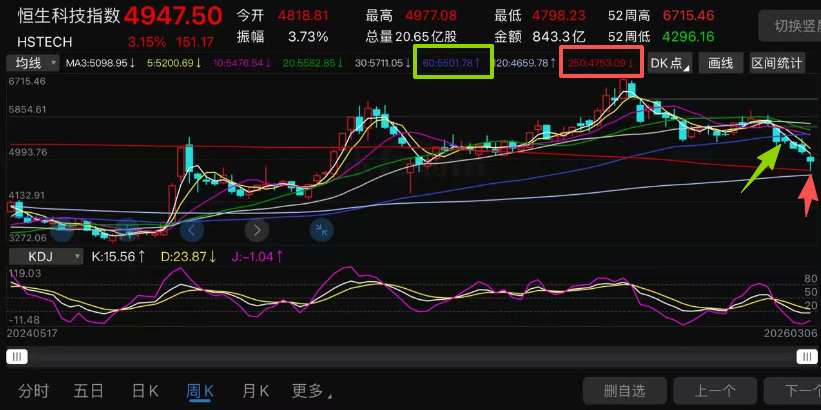
Task: Click the 最低 value 4798.23
Action: pyautogui.click(x=559, y=16)
